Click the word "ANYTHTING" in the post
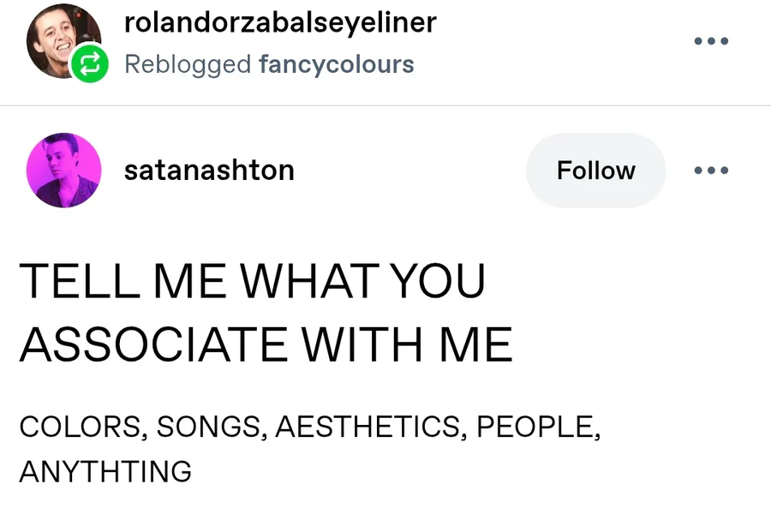 (105, 471)
